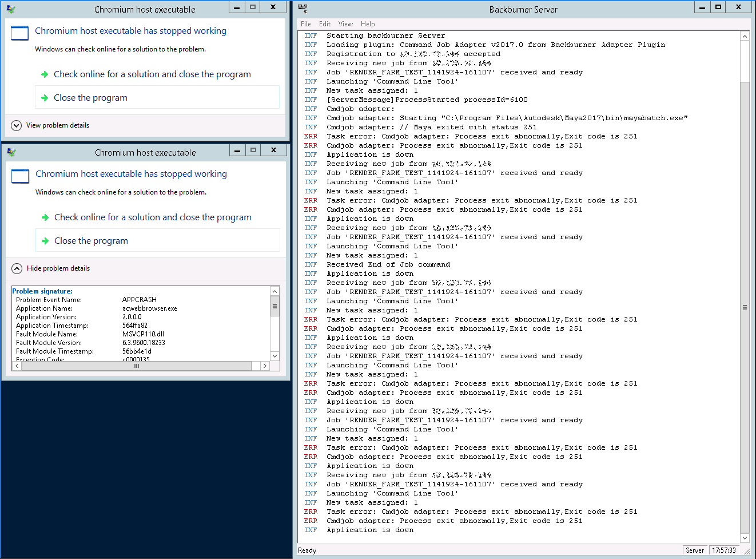Screen dimensions: 756x559
Task: Select the 6.3.9600.18233 fault module version
Action: (144, 343)
